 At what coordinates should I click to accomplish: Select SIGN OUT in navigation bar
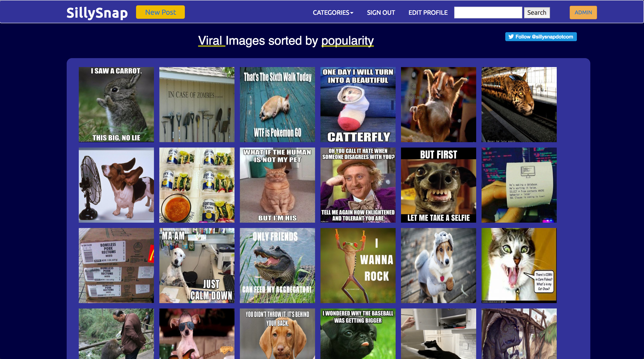381,13
